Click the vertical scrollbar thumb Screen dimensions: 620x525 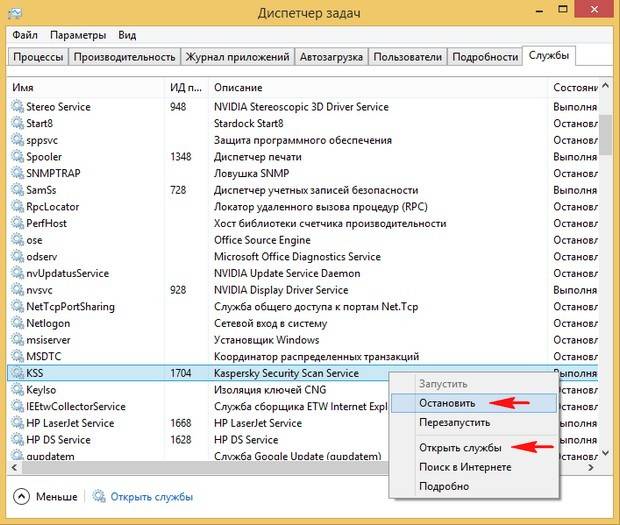(x=605, y=134)
